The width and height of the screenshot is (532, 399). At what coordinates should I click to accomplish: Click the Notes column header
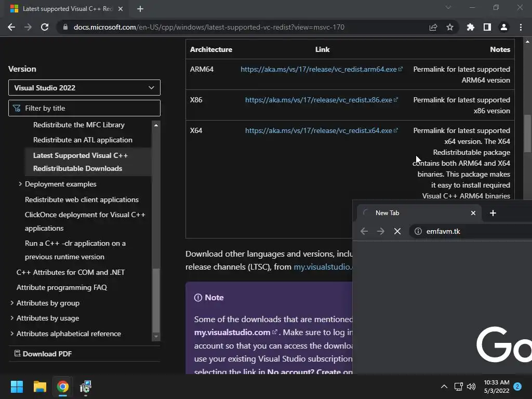click(x=500, y=49)
